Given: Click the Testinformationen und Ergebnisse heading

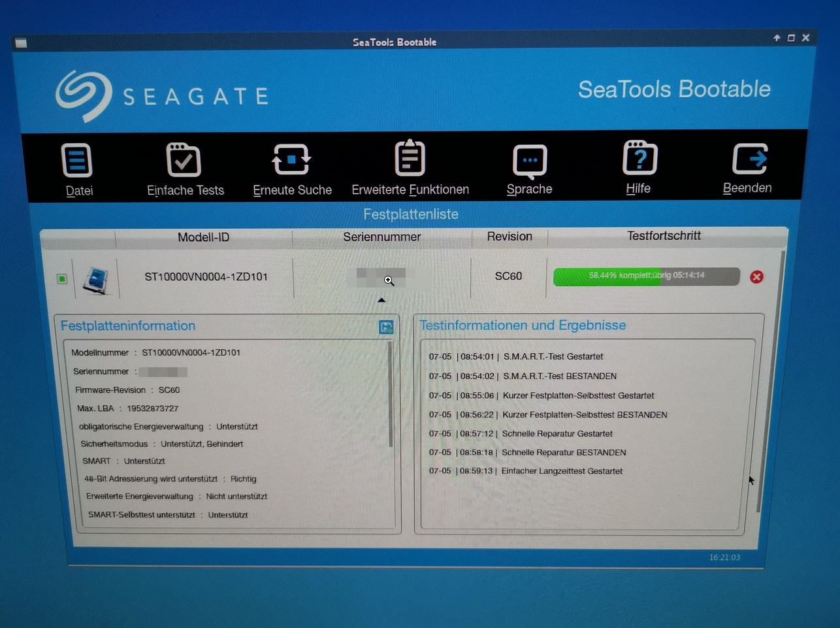Looking at the screenshot, I should click(x=523, y=325).
